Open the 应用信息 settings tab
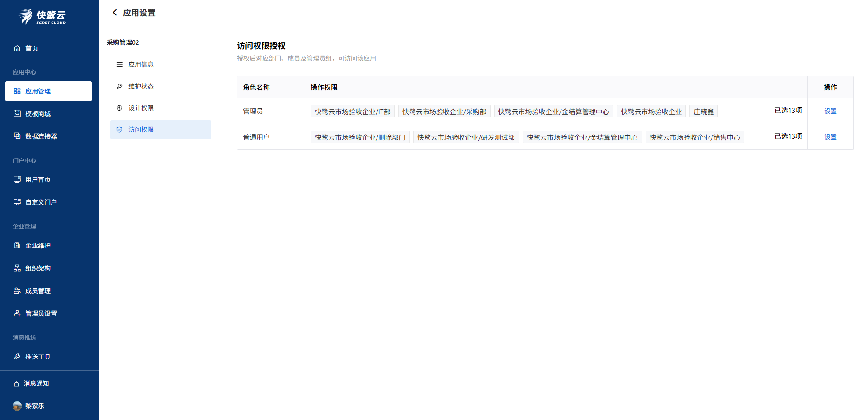 point(141,65)
